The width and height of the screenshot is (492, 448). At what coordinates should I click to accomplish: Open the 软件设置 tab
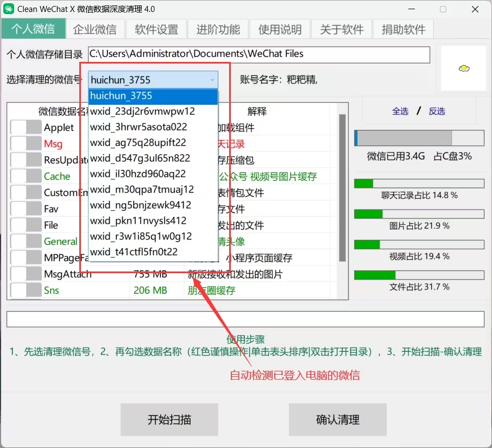coord(156,29)
